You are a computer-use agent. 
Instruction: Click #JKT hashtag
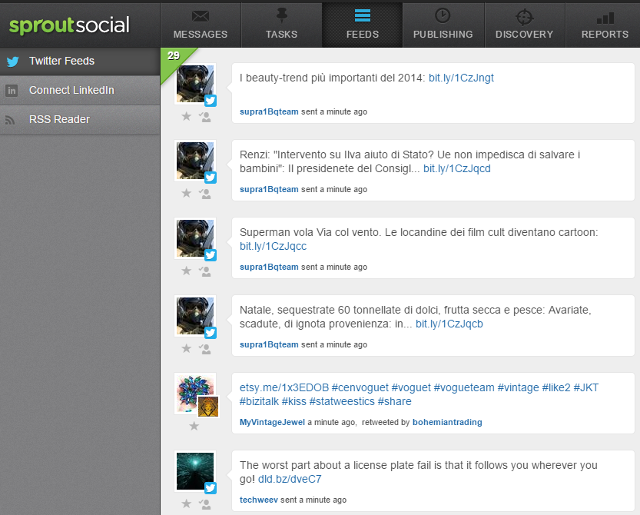pos(586,388)
